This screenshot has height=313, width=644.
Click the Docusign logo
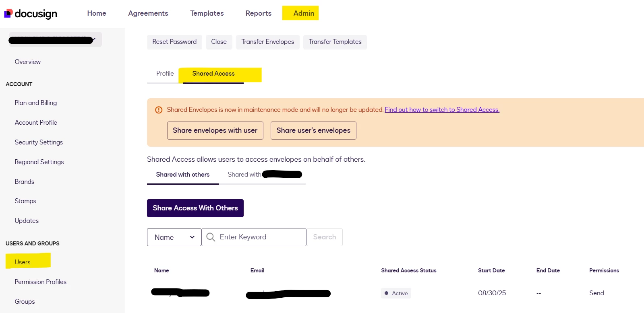31,14
